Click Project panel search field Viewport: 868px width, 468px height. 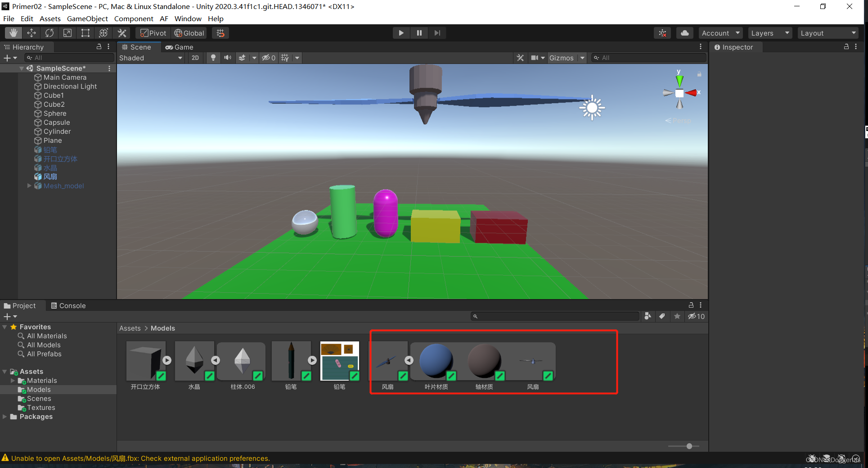point(555,316)
